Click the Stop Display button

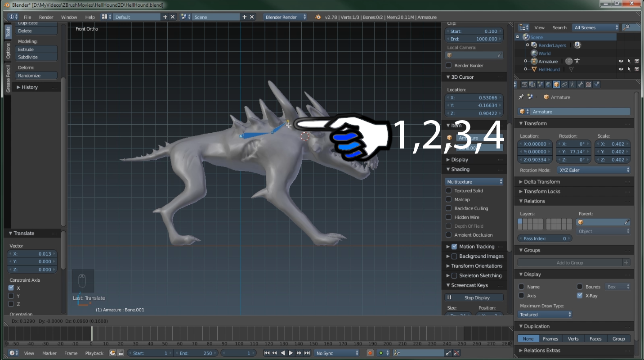474,297
